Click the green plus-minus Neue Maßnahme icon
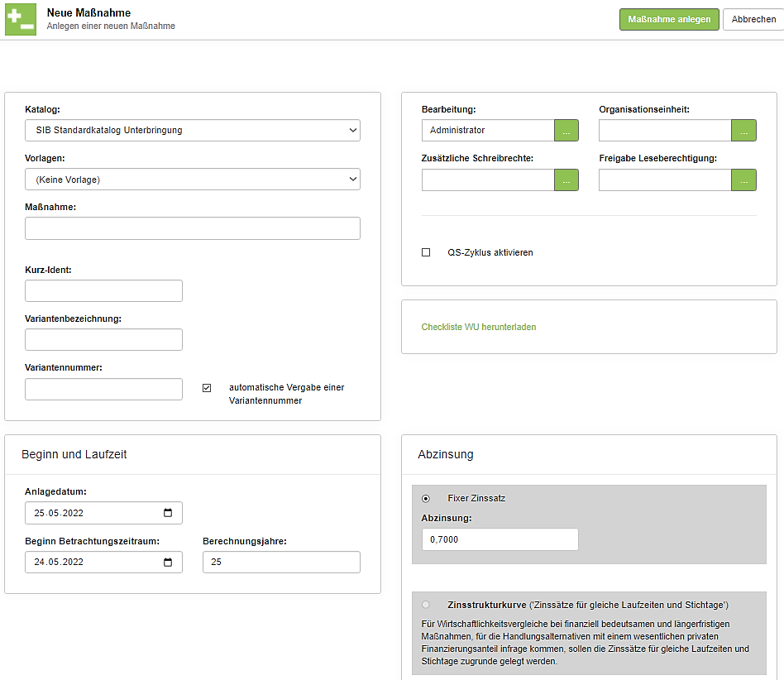The image size is (784, 680). point(21,19)
